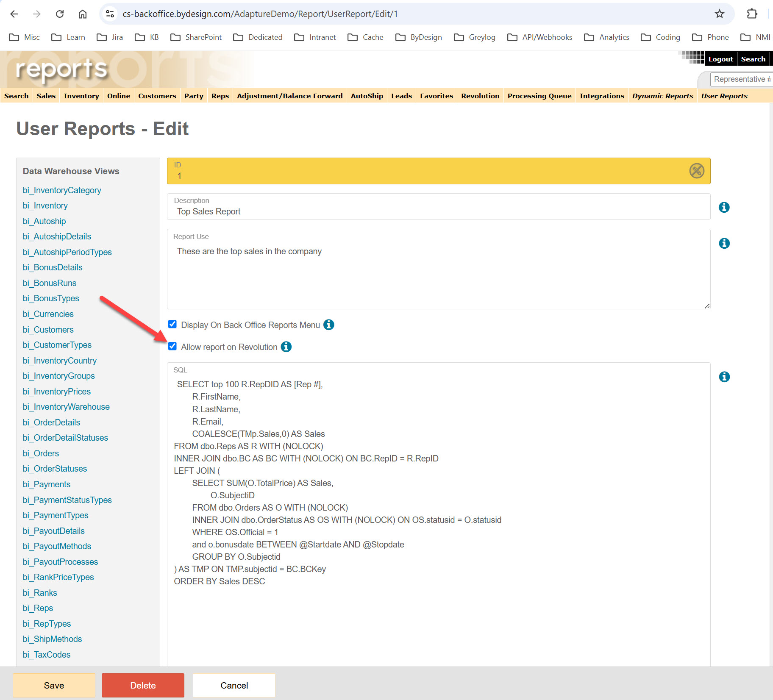Click the bookmark star in the address bar

pyautogui.click(x=719, y=14)
